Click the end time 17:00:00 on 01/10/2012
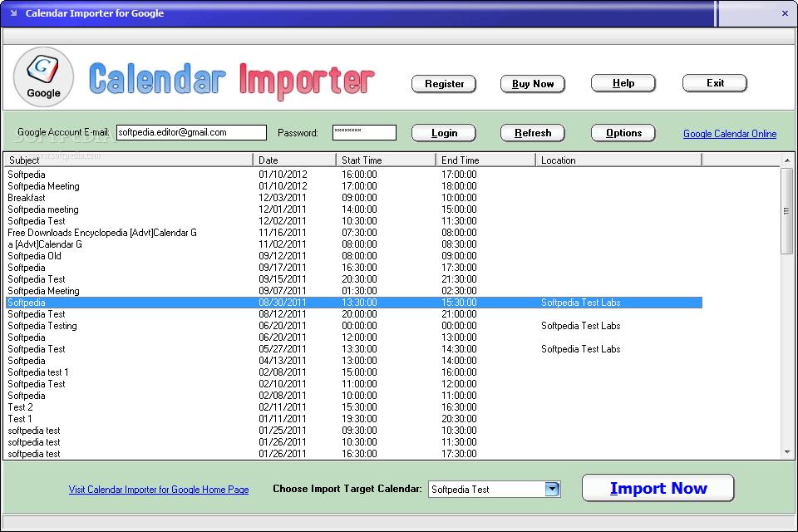Image resolution: width=798 pixels, height=532 pixels. (459, 175)
